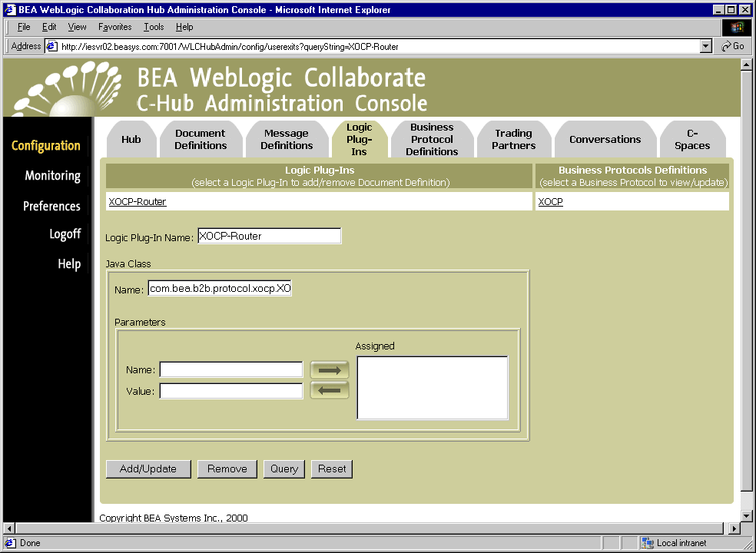Click the Assigned label

pos(375,346)
